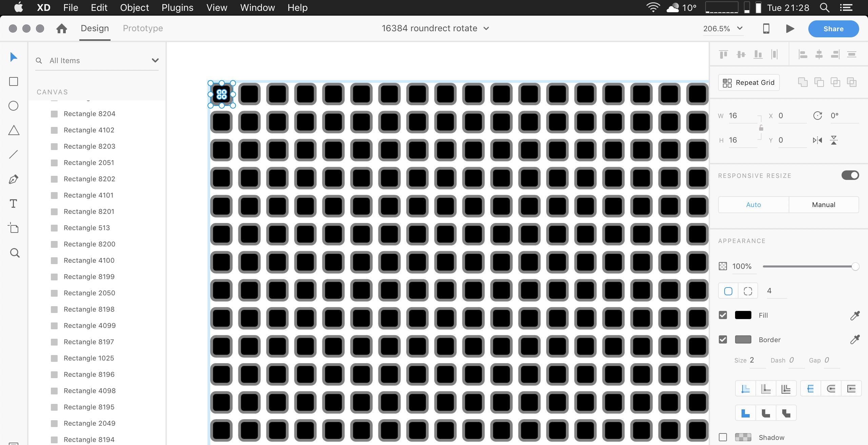Screen dimensions: 868x445
Task: Select the Pen tool
Action: 13,179
